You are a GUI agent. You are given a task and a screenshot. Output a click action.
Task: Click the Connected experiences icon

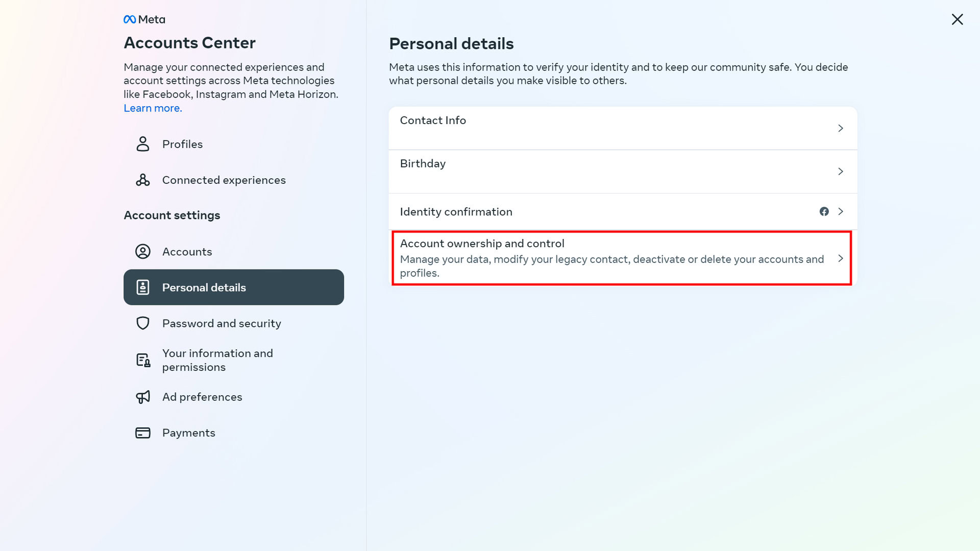143,180
